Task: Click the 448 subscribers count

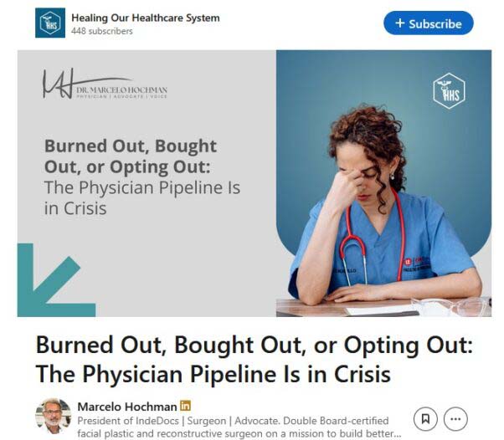Action: tap(102, 31)
